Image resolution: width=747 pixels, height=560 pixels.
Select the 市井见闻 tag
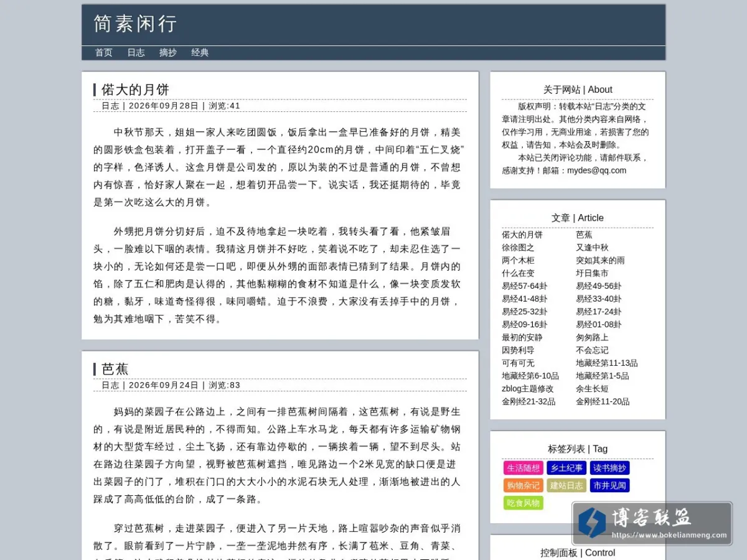pyautogui.click(x=610, y=485)
